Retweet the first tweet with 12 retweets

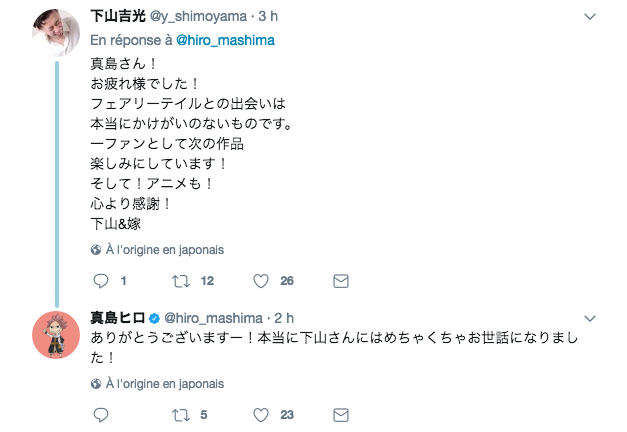coord(180,281)
